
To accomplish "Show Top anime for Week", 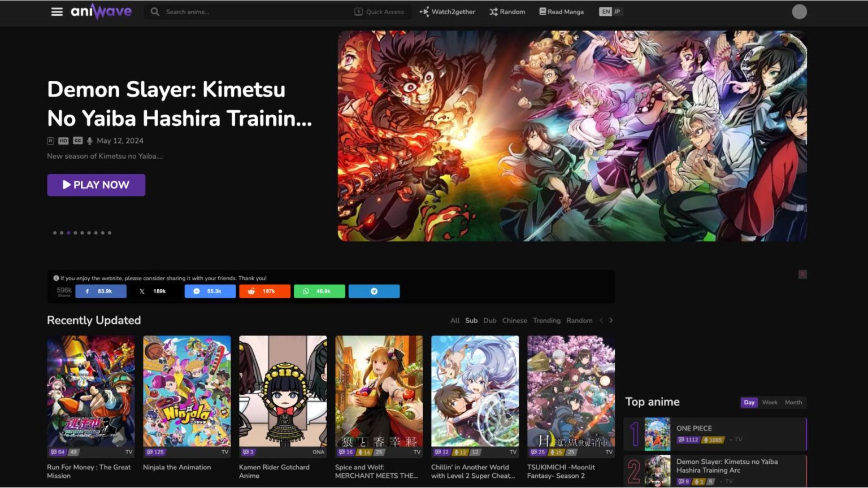I will [x=770, y=402].
